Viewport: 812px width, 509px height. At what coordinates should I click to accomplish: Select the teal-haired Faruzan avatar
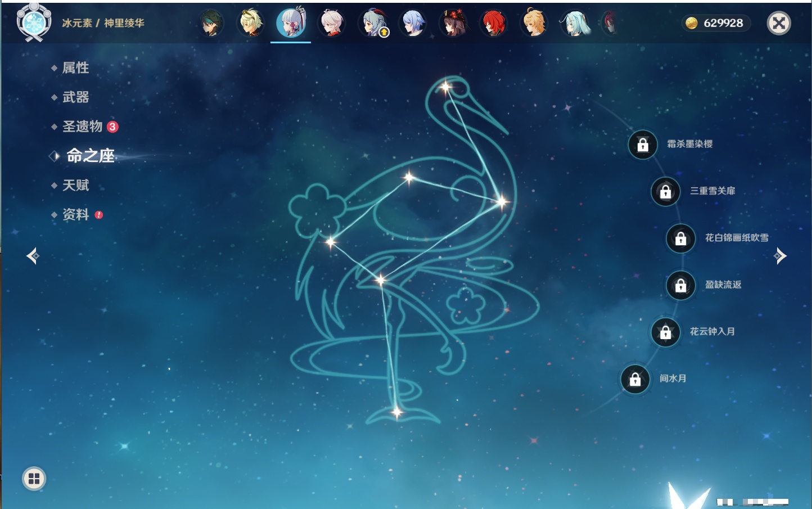(575, 23)
